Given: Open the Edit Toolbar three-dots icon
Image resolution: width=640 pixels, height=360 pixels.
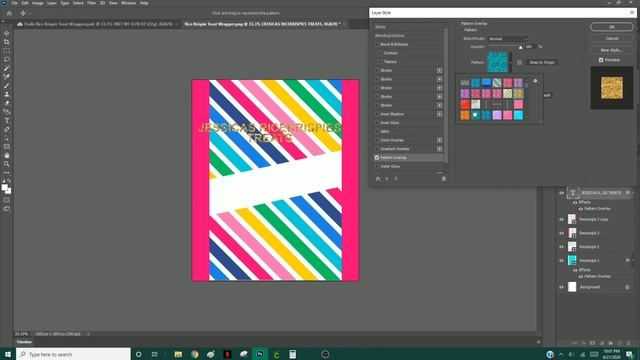Looking at the screenshot, I should (x=7, y=173).
